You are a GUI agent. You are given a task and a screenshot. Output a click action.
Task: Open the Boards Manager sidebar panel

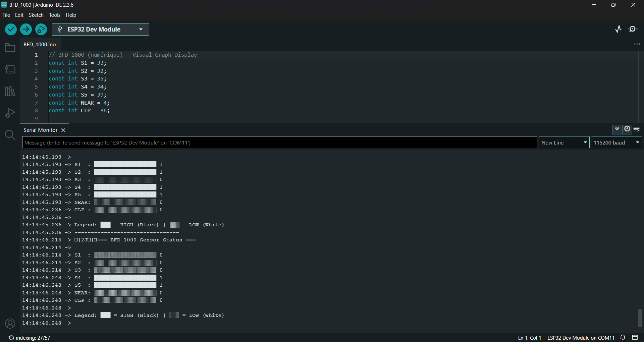pyautogui.click(x=10, y=69)
